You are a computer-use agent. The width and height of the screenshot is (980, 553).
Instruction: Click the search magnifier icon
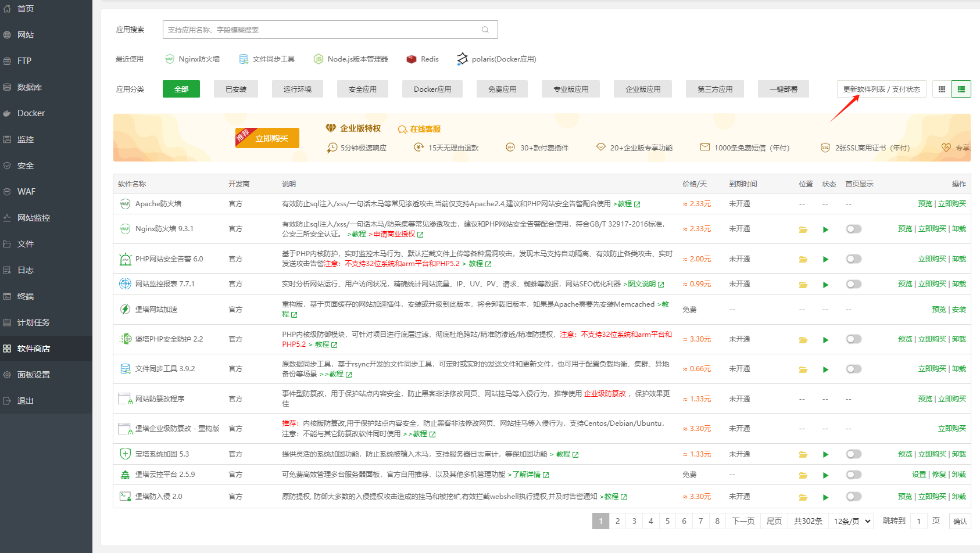485,30
